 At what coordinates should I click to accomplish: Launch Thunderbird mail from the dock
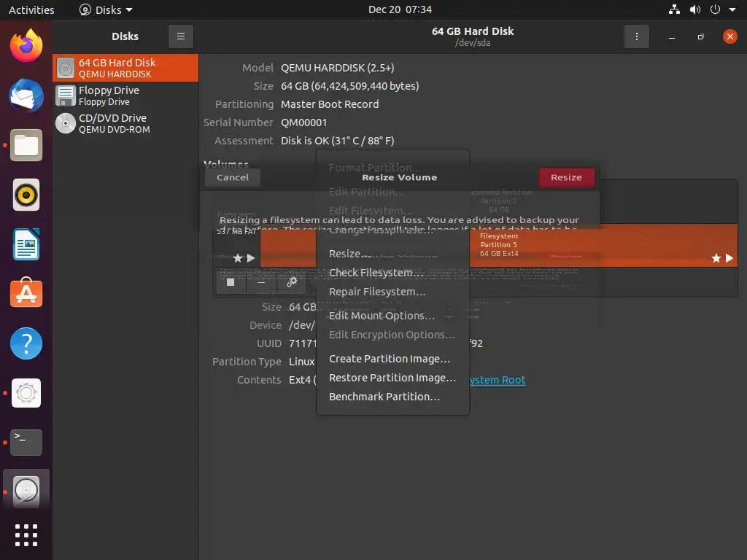coord(26,96)
